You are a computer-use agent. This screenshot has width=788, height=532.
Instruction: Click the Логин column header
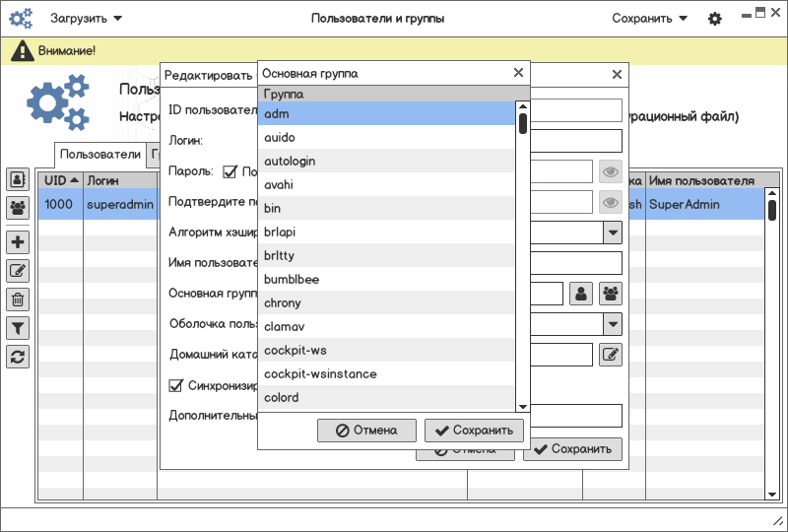coord(120,180)
